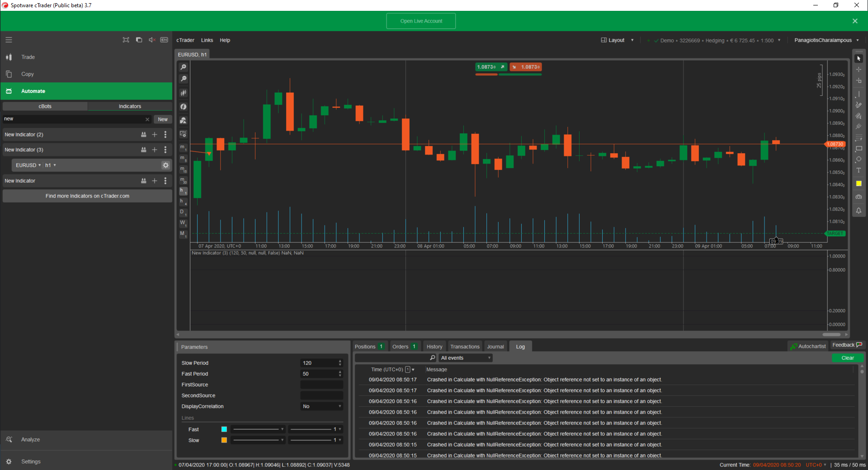Open the Links menu
The image size is (868, 470).
207,40
